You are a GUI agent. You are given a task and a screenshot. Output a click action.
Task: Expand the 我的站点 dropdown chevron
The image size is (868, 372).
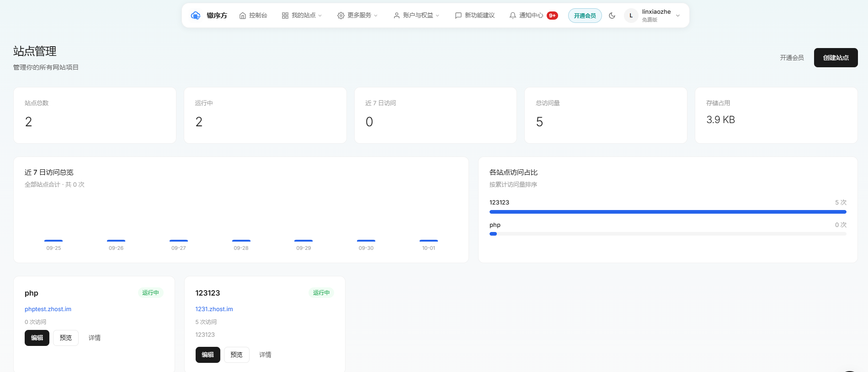pos(320,16)
